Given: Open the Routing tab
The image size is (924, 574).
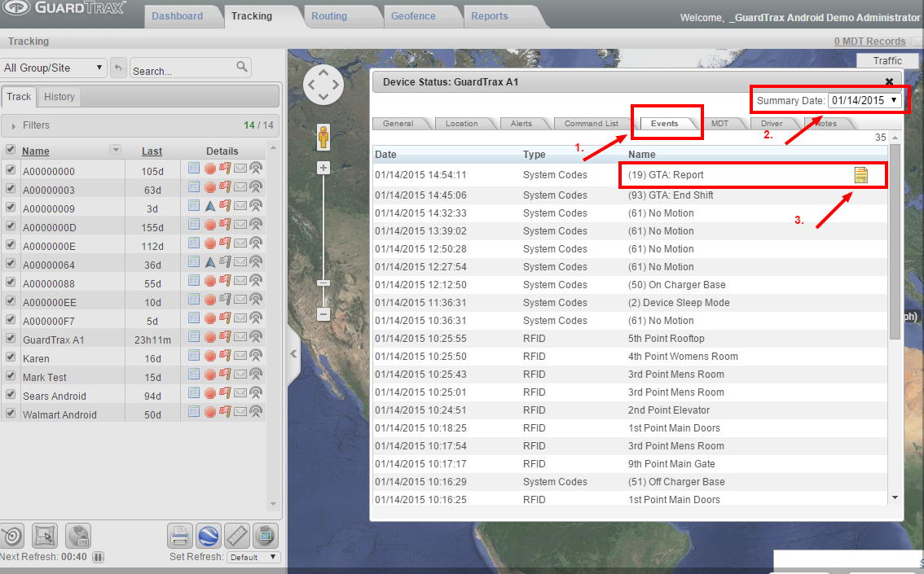Looking at the screenshot, I should (x=329, y=16).
